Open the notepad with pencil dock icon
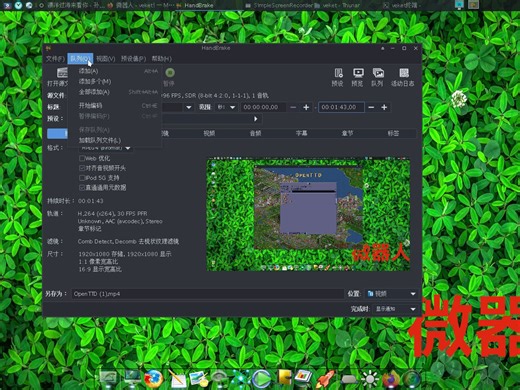This screenshot has width=520, height=390. click(x=177, y=379)
